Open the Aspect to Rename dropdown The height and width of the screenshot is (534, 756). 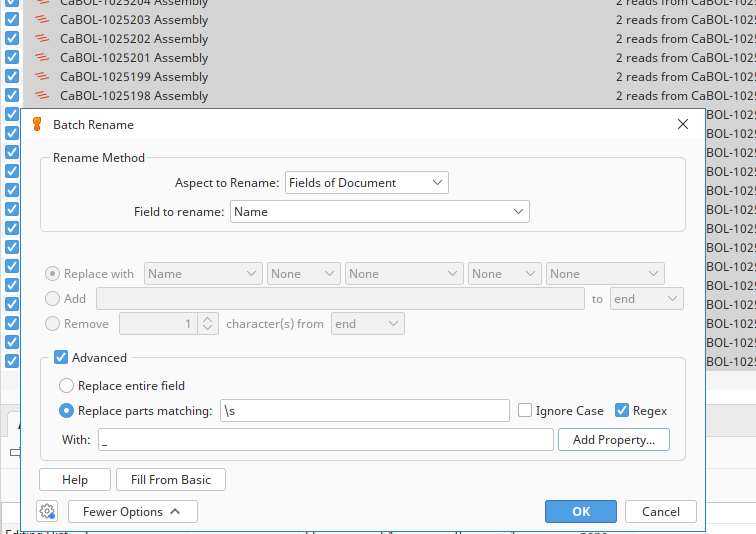pyautogui.click(x=366, y=182)
